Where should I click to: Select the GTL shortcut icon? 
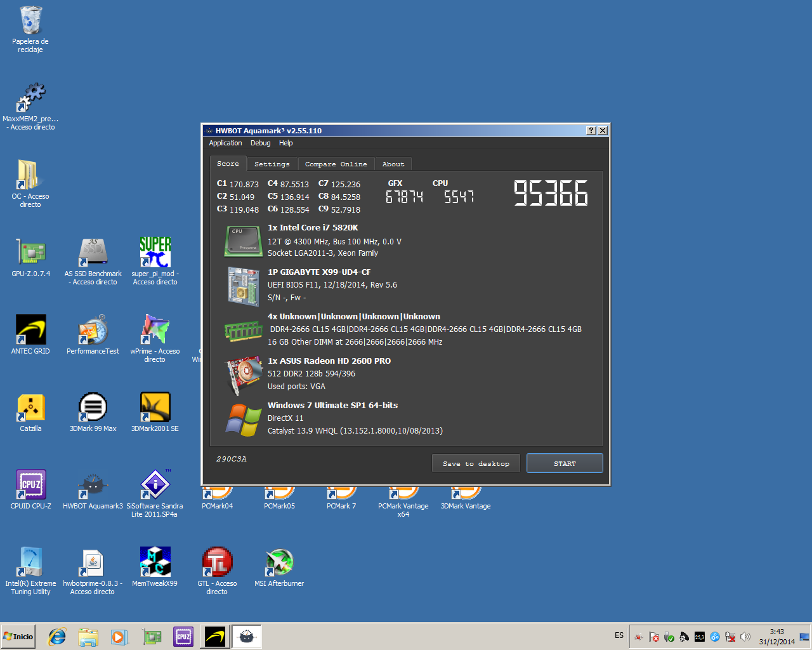click(217, 562)
